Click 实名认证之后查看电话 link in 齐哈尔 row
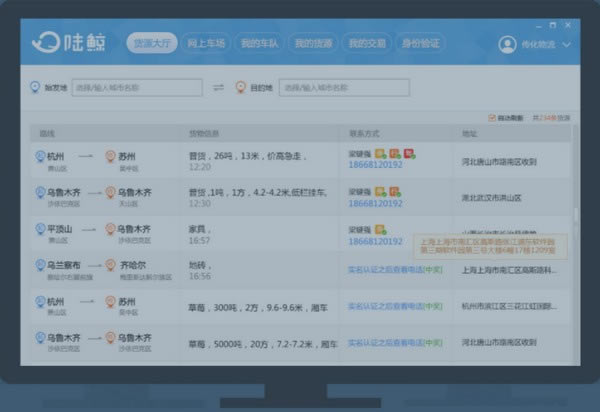 click(x=394, y=270)
